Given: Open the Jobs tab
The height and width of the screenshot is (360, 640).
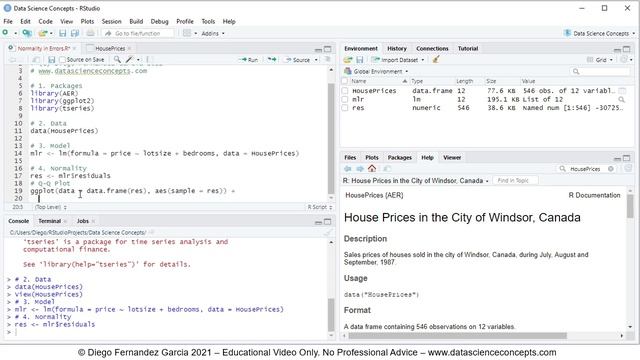Looking at the screenshot, I should tap(83, 221).
